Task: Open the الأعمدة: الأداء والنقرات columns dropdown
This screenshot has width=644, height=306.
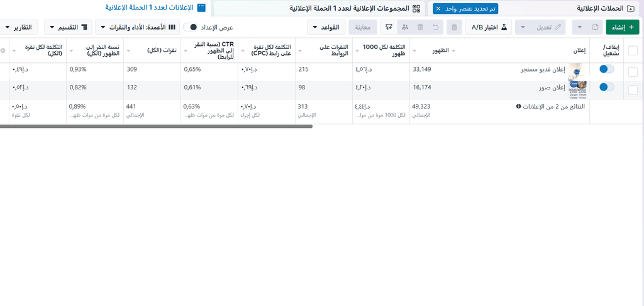Action: [138, 27]
